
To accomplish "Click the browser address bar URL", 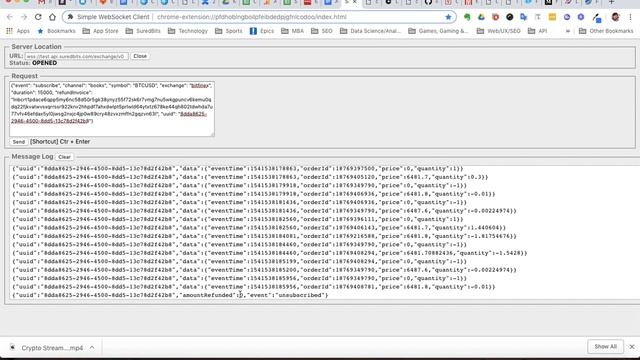I will 251,17.
